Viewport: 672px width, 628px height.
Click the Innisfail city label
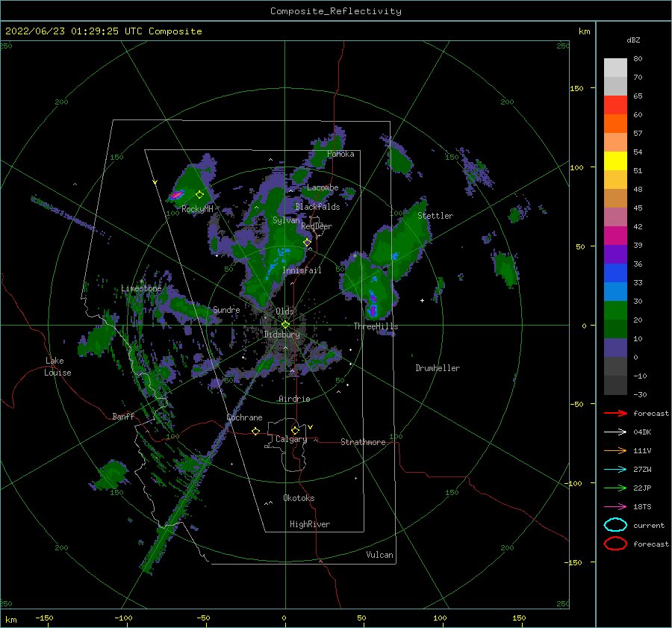tap(302, 270)
